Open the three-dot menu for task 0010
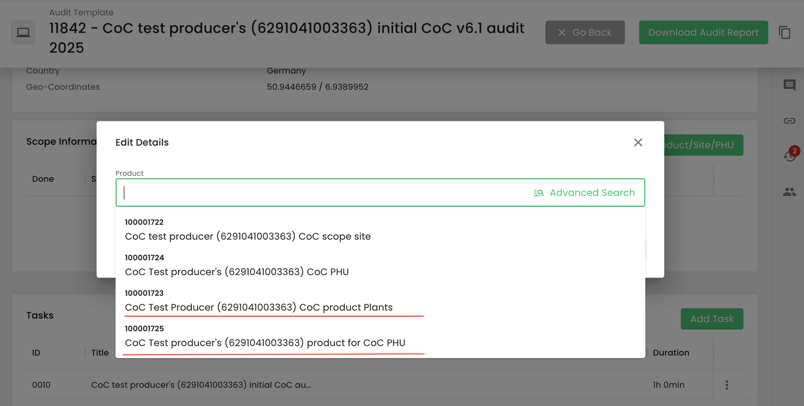The image size is (804, 406). (x=727, y=385)
